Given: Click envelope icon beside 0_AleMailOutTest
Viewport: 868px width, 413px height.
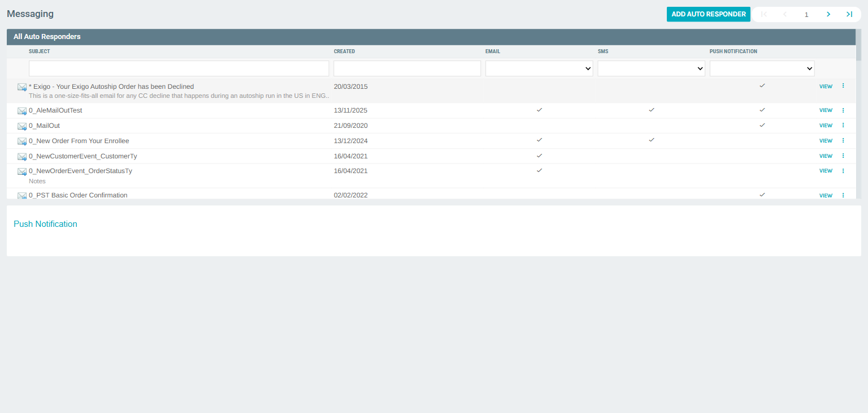Looking at the screenshot, I should coord(22,111).
